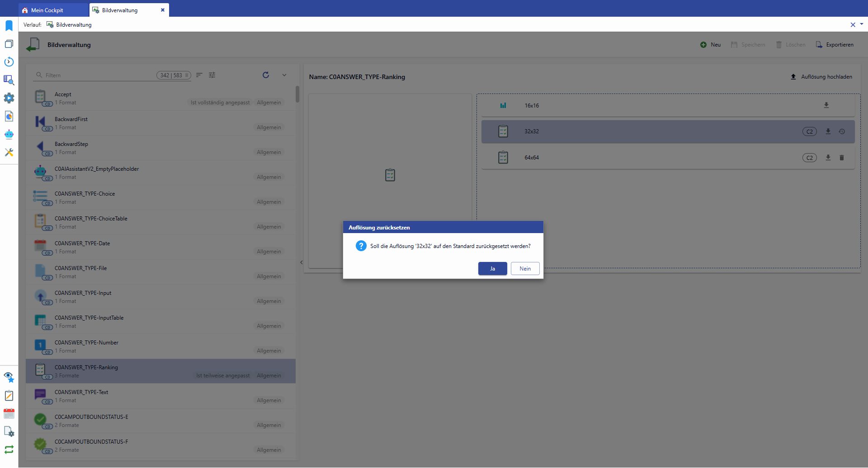Download the 16x16 resolution

[826, 105]
